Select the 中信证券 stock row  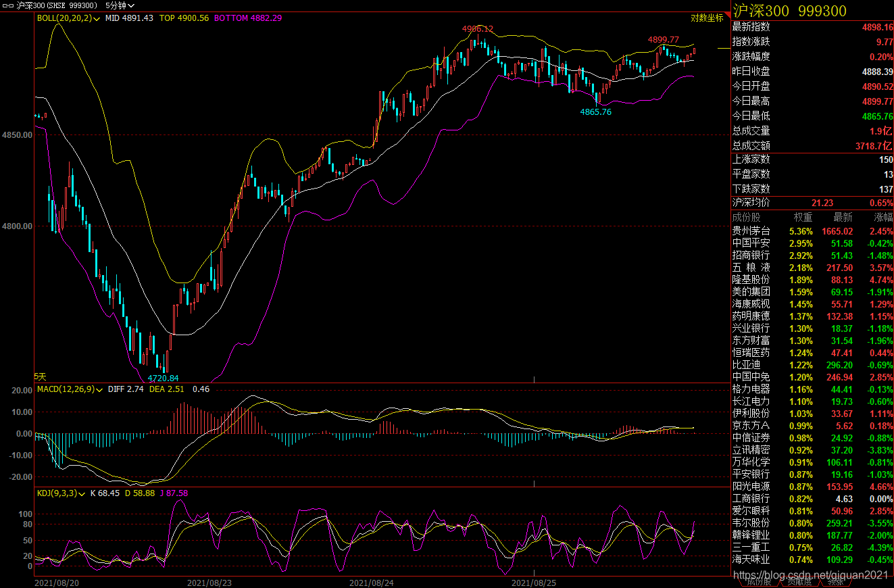[x=813, y=438]
